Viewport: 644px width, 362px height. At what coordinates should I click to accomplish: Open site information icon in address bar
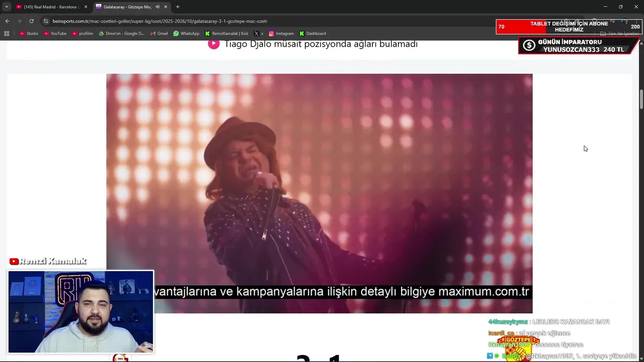coord(46,21)
